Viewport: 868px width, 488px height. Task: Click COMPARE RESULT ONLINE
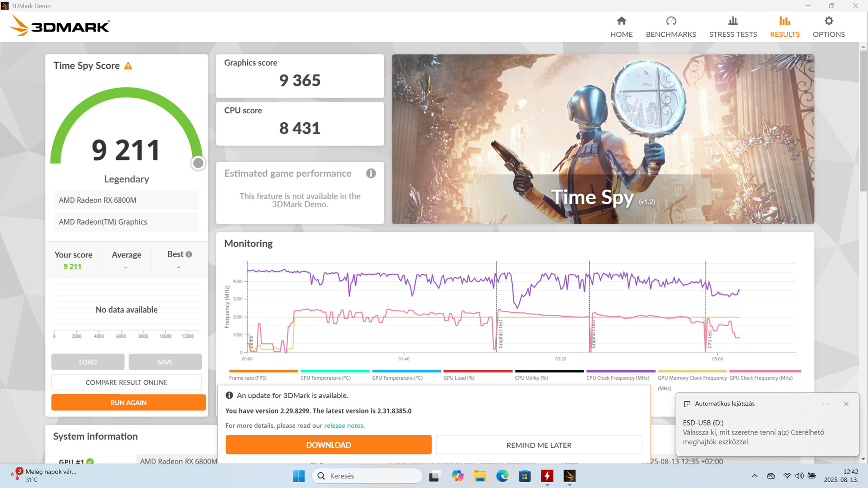[x=126, y=382]
